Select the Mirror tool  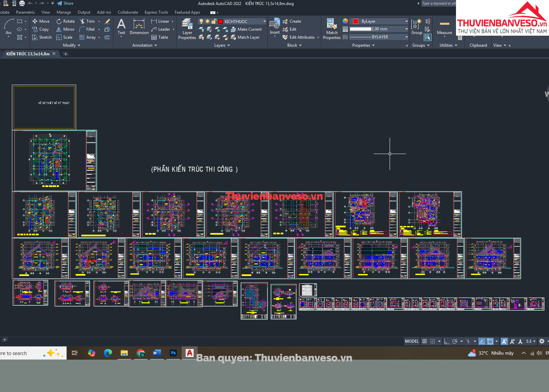click(65, 29)
